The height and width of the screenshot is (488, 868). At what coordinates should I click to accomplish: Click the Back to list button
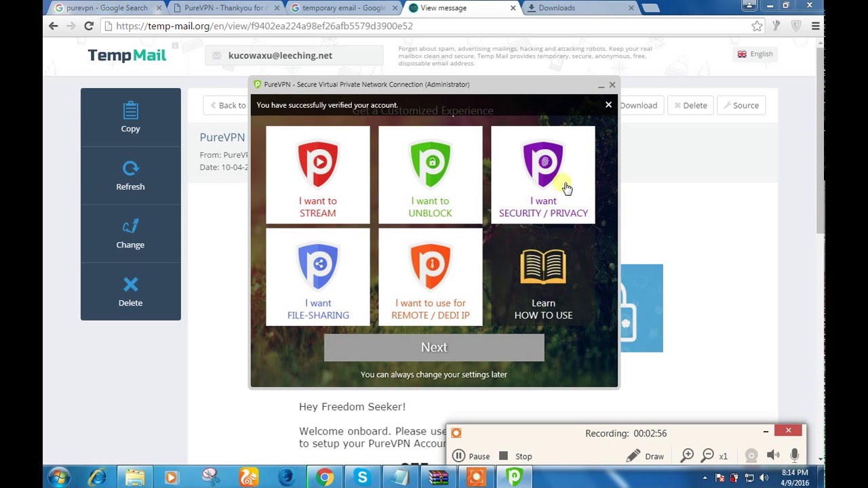click(x=226, y=105)
